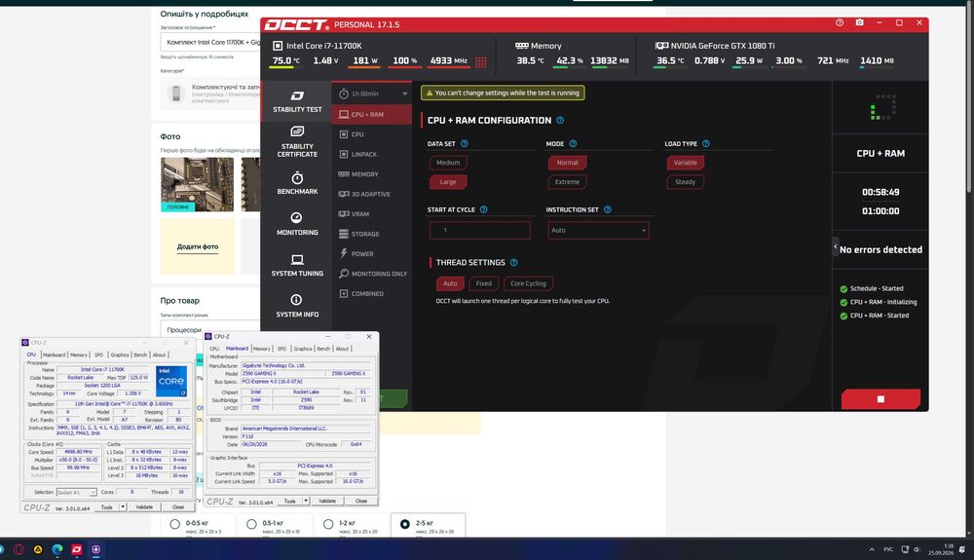Image resolution: width=974 pixels, height=560 pixels.
Task: Click the help icon next to Data Set
Action: pyautogui.click(x=464, y=143)
